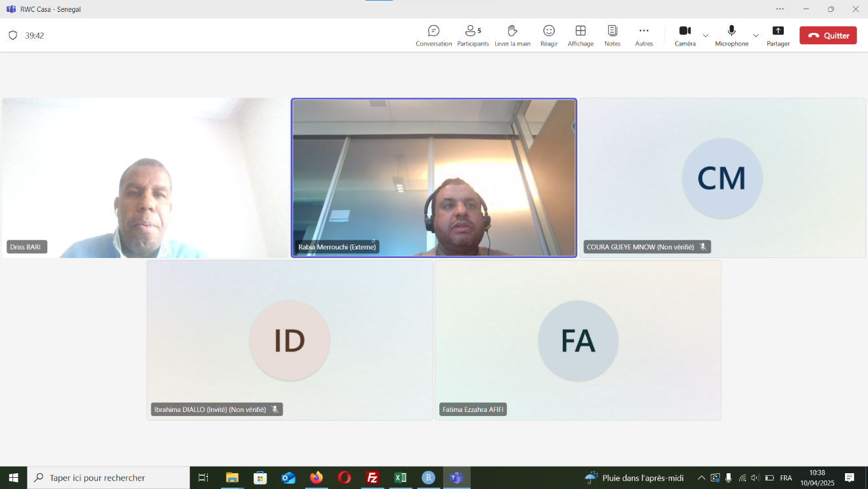Open Excel from the taskbar
Screen dimensions: 868x489
pos(400,478)
